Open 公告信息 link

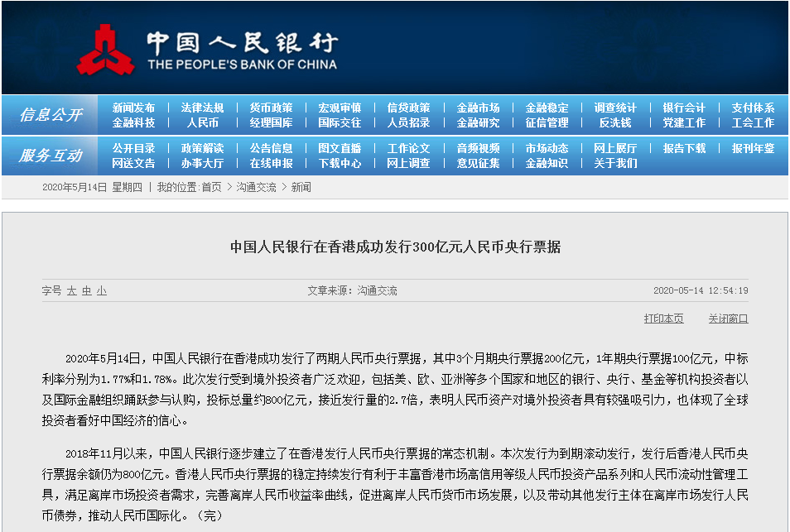pyautogui.click(x=271, y=148)
